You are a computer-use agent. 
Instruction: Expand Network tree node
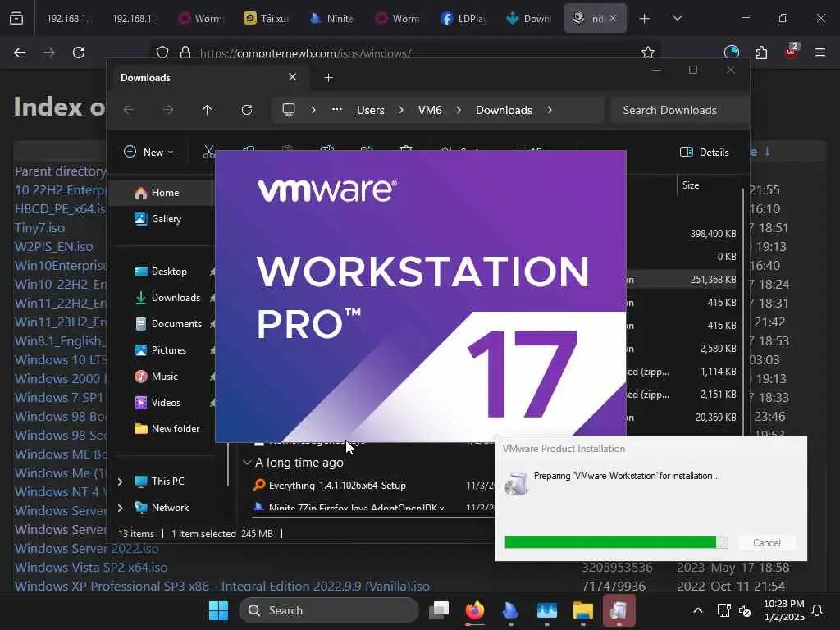pyautogui.click(x=120, y=508)
